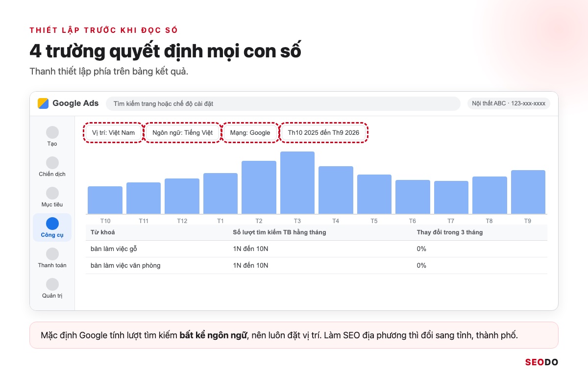Click '1N đến 10N' in the văn phòng row
The width and height of the screenshot is (588, 378).
point(251,266)
